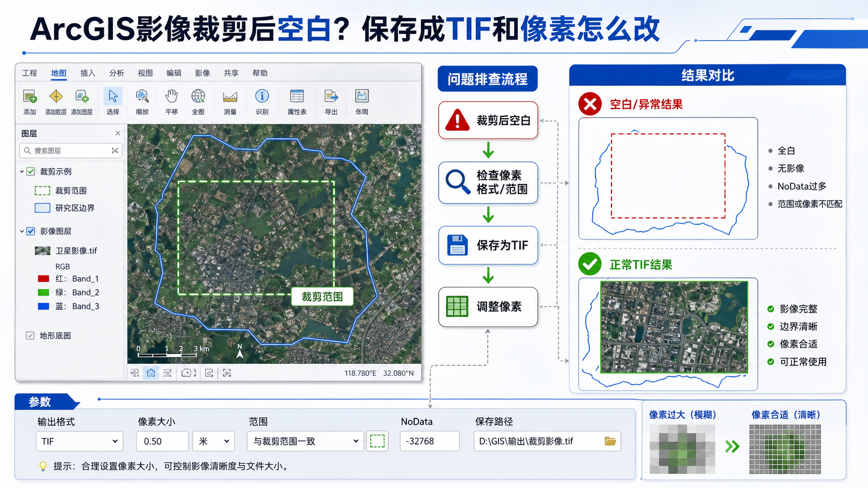The width and height of the screenshot is (868, 488).
Task: Click the 像素大小 0.50 input field
Action: 162,441
